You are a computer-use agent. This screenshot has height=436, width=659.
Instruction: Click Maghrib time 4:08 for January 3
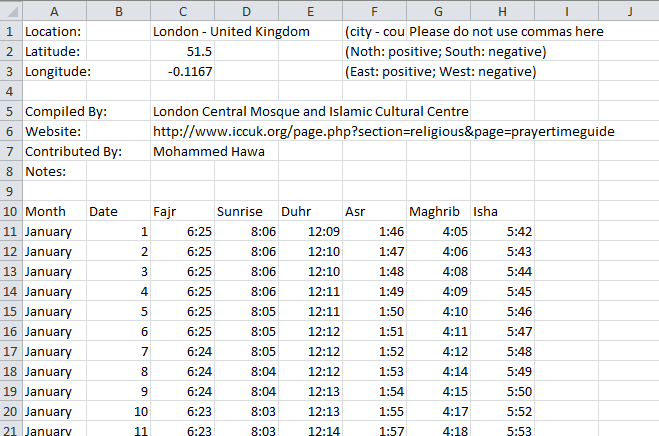tap(438, 271)
